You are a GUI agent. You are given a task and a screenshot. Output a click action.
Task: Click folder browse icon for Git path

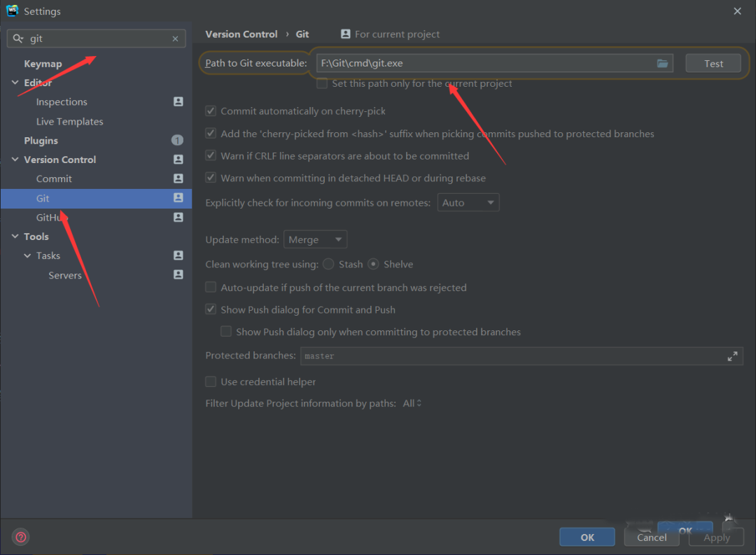click(662, 63)
